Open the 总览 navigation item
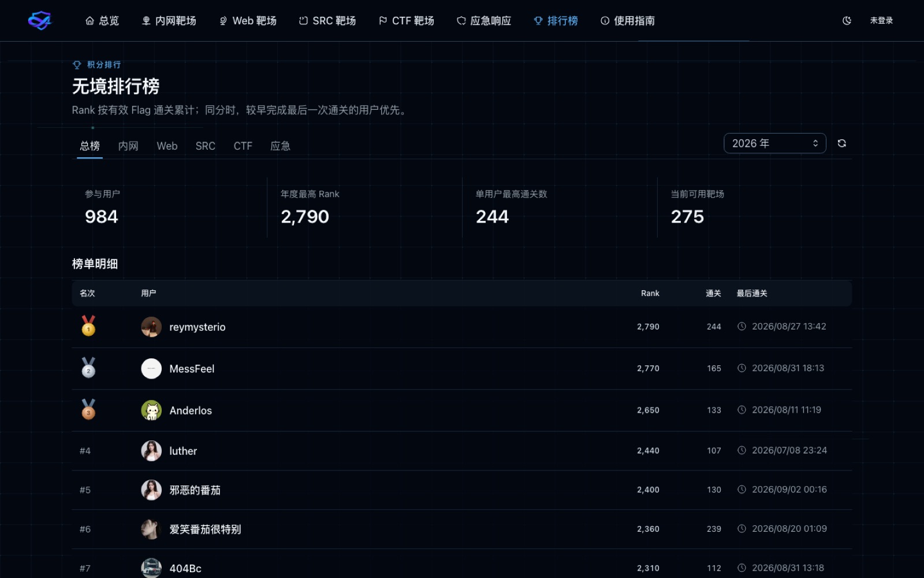The height and width of the screenshot is (578, 924). [x=102, y=21]
